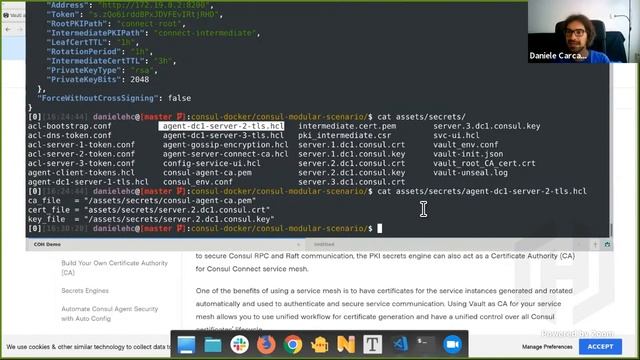Click intermediate.cert.pem in the listing
This screenshot has width=640, height=360.
click(347, 126)
